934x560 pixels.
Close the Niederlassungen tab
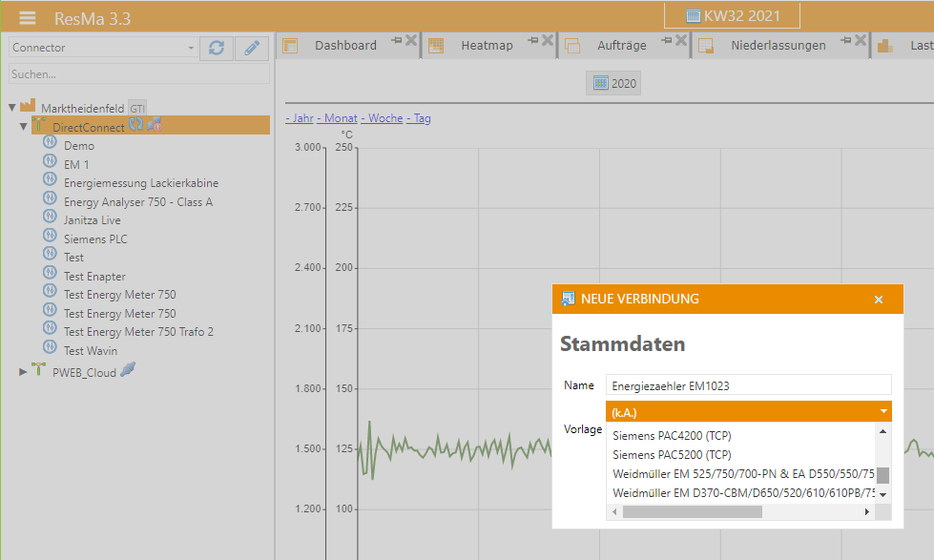point(861,40)
